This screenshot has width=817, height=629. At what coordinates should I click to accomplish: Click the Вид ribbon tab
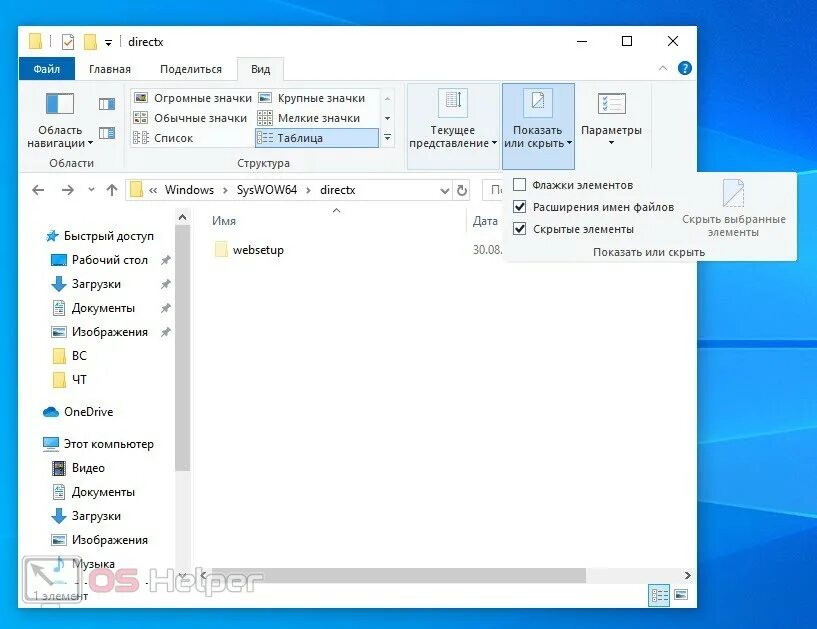coord(260,69)
